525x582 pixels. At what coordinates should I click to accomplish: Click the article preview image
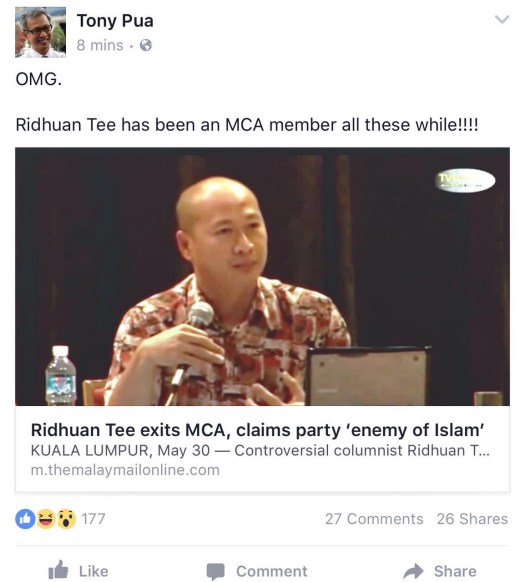pos(262,277)
